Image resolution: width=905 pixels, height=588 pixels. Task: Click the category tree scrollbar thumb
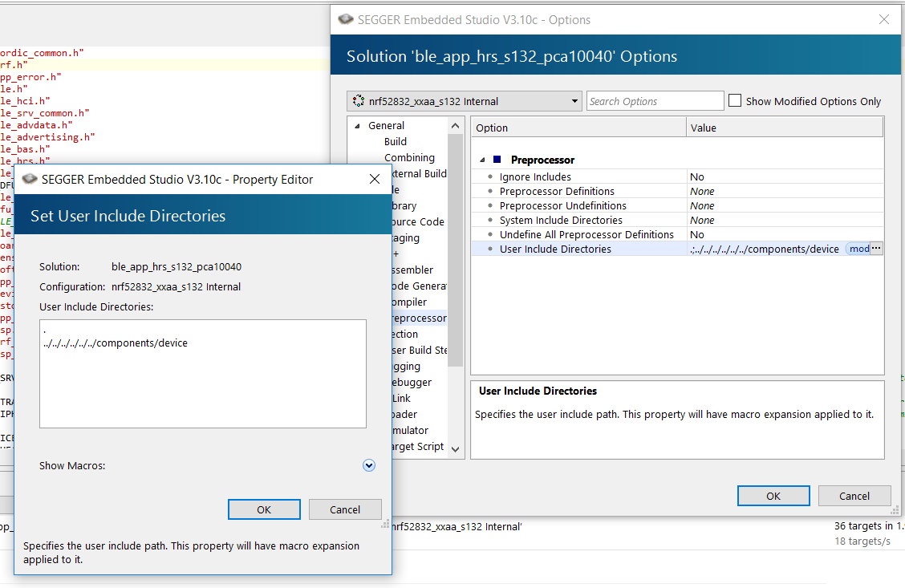click(x=456, y=249)
